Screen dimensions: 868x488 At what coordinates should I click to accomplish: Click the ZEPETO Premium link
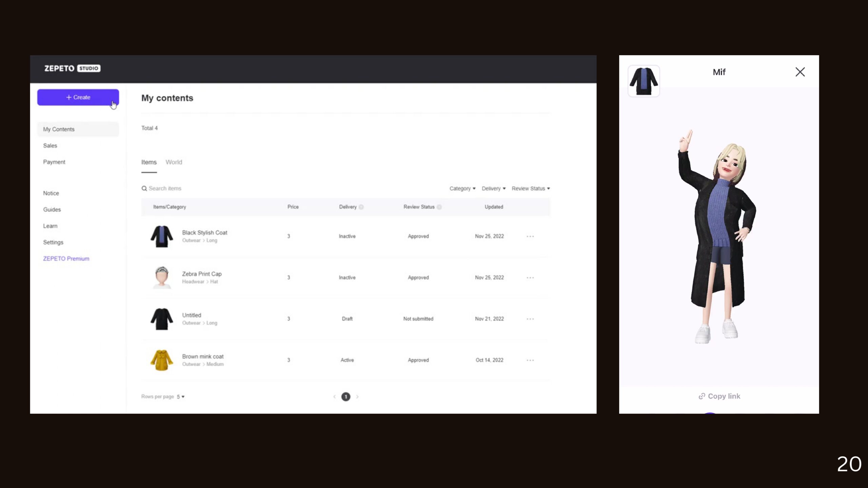coord(66,258)
